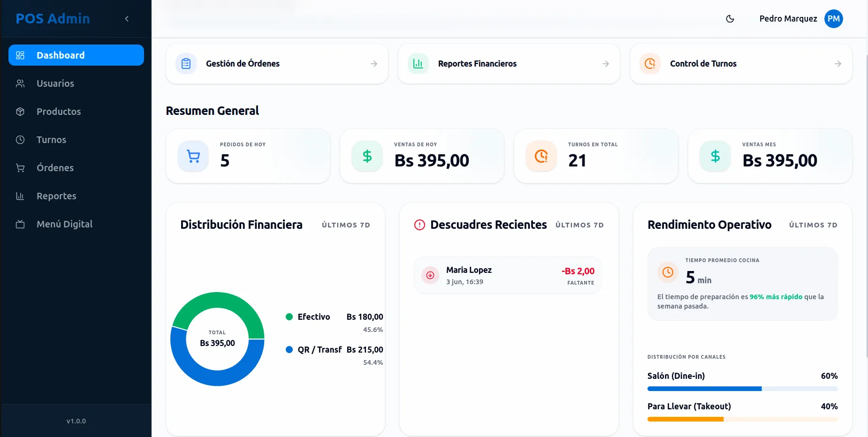
Task: Click the Tiempo Promedio Cocina clock icon
Action: tap(668, 272)
